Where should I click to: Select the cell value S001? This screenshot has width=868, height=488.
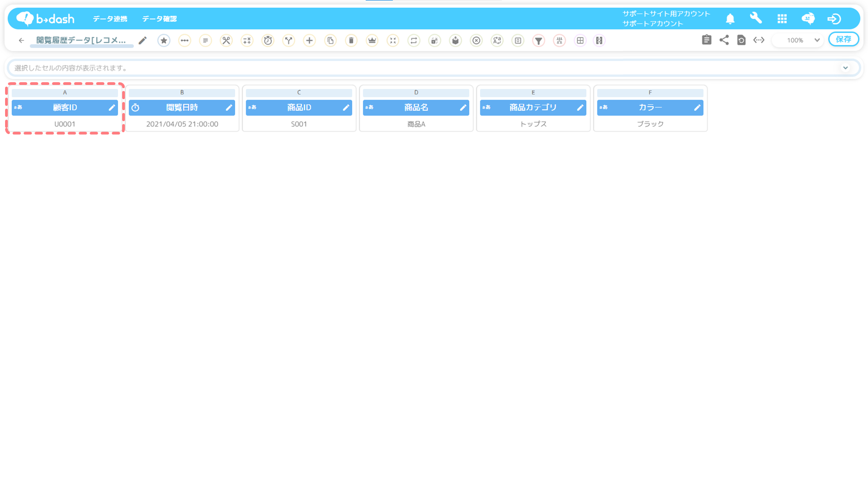click(299, 124)
